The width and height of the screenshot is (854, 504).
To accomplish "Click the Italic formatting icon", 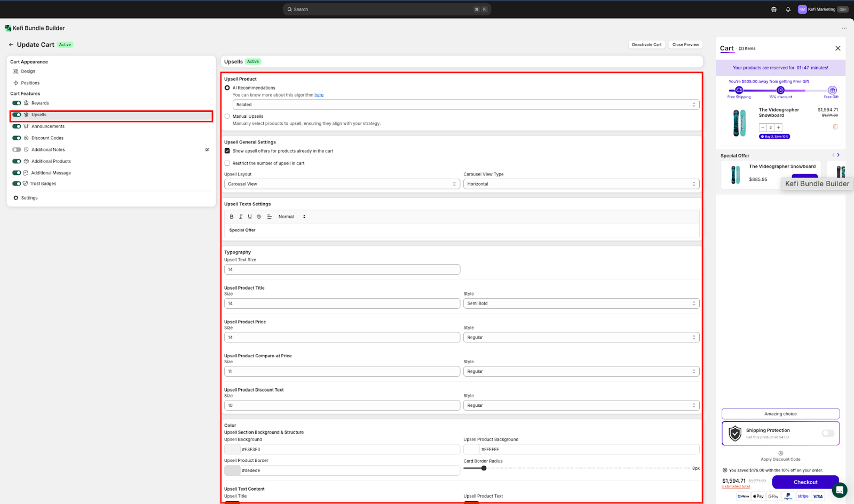I will 241,217.
